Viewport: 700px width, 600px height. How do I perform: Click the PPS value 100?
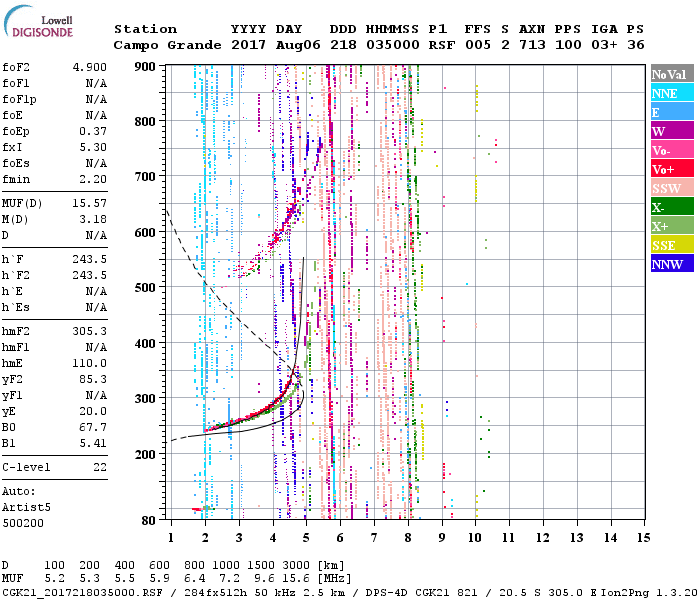click(x=568, y=45)
